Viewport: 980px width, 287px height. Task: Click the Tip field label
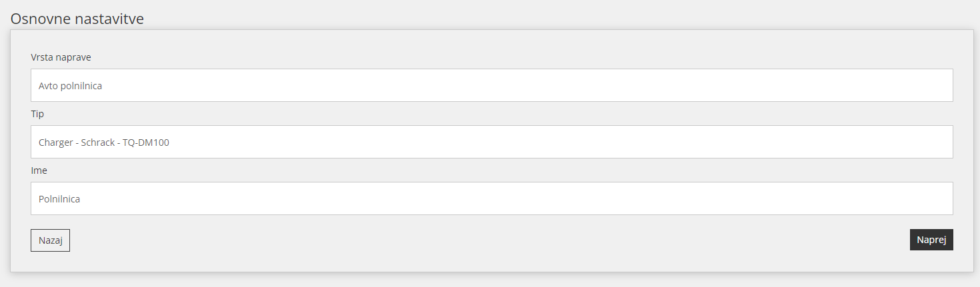tap(37, 114)
